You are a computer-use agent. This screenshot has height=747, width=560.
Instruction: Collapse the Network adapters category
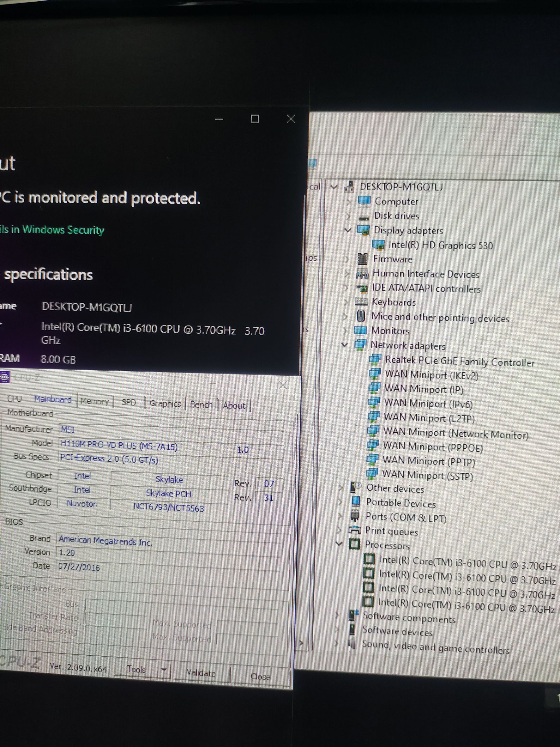[345, 345]
